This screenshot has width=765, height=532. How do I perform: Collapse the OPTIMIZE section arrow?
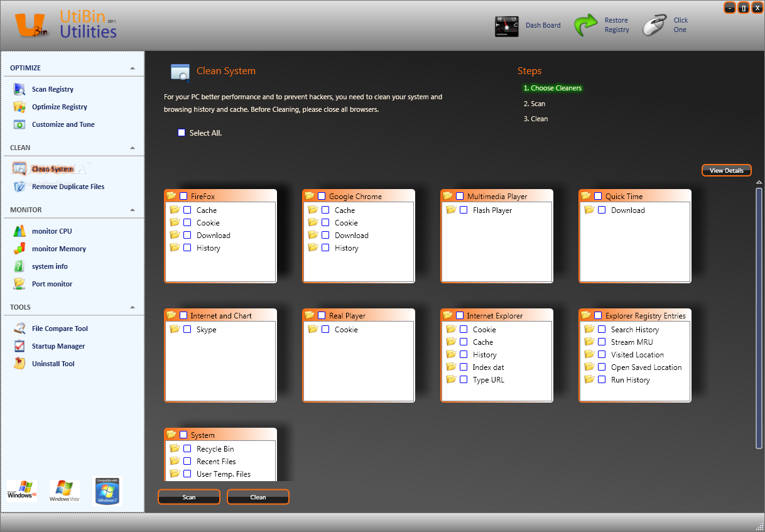pyautogui.click(x=133, y=68)
